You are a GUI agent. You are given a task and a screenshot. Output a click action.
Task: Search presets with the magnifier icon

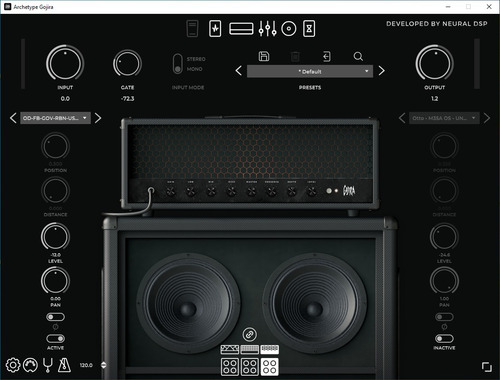[358, 56]
